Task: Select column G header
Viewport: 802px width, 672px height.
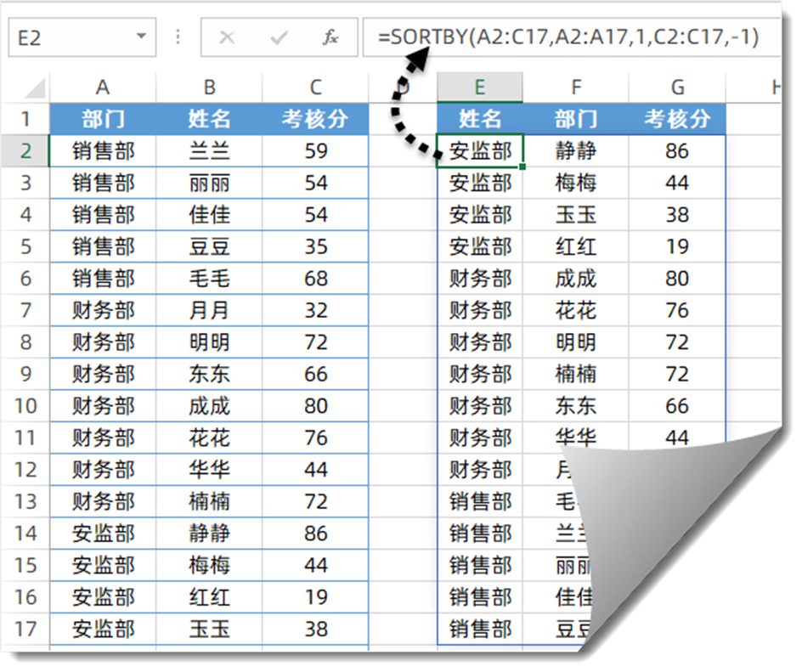Action: click(x=677, y=87)
